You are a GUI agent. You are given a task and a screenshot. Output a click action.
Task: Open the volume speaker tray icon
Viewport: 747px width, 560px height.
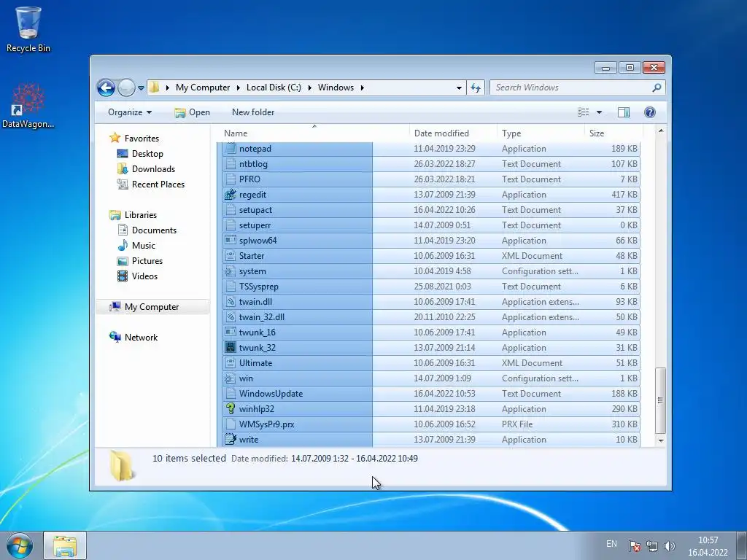point(670,546)
